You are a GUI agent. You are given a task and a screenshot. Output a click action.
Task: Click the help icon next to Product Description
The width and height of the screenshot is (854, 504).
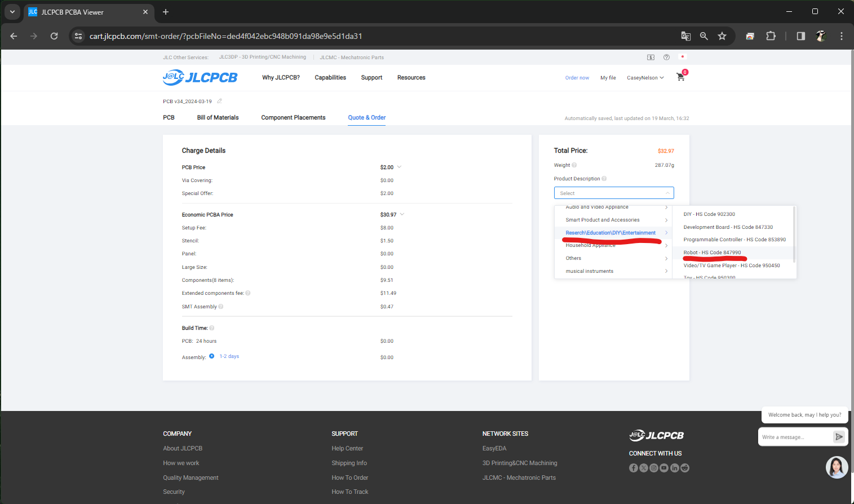pos(604,179)
